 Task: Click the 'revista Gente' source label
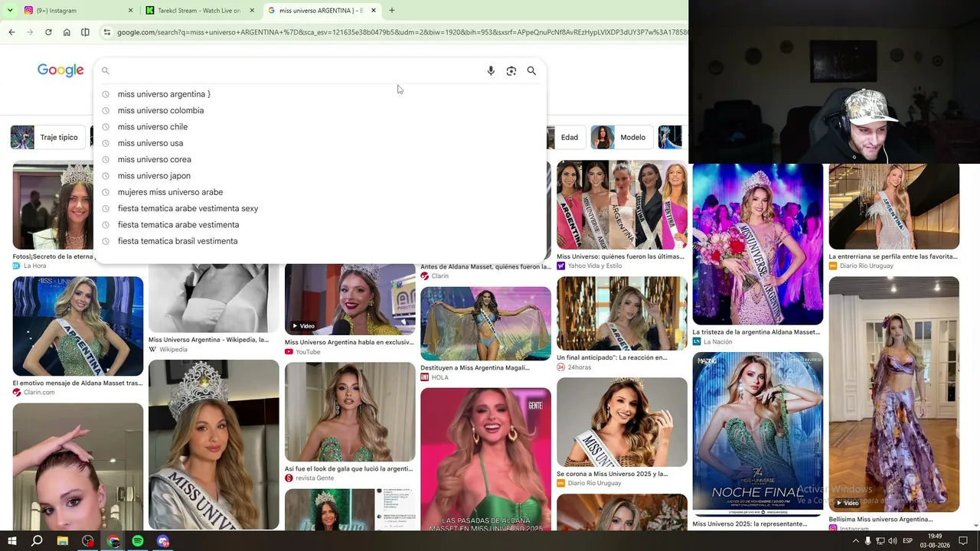(315, 478)
